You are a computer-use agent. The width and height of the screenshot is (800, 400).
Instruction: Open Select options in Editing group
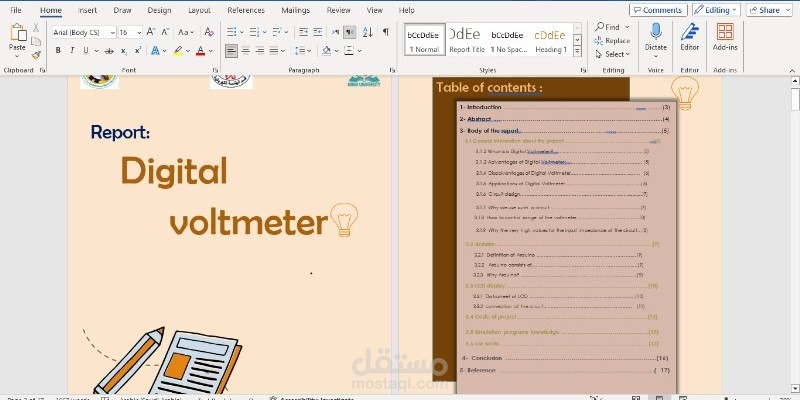point(612,54)
